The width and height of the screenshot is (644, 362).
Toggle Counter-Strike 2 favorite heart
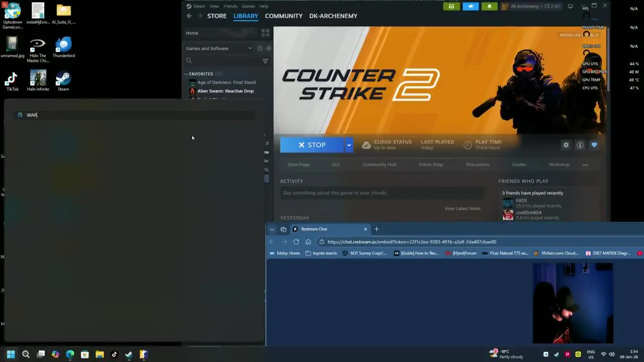(x=594, y=145)
